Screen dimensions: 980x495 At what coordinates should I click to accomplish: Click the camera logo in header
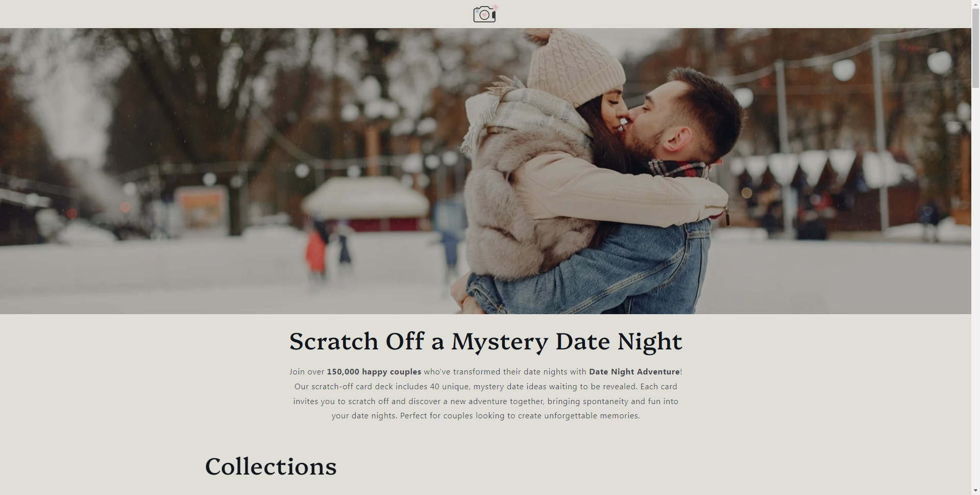[x=485, y=14]
